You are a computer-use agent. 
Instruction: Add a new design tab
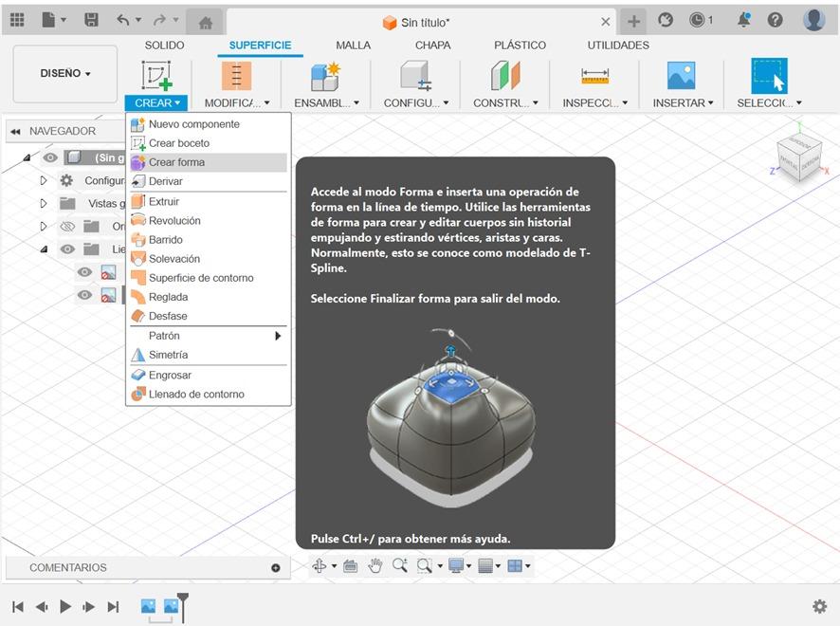pos(633,22)
